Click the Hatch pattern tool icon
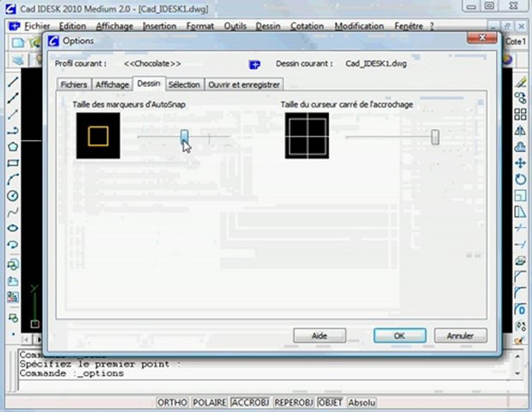The image size is (532, 412). coord(13,297)
